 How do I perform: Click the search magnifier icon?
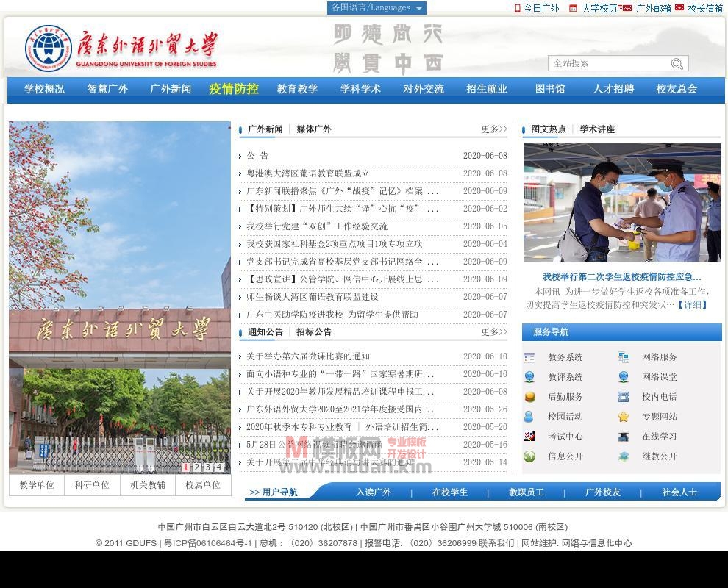pyautogui.click(x=677, y=64)
